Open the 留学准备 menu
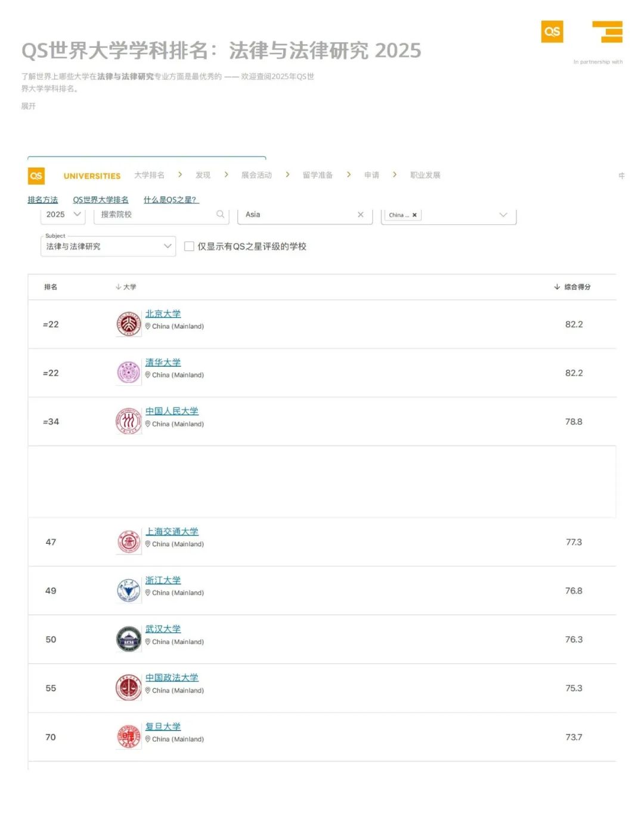This screenshot has width=644, height=814. 318,175
